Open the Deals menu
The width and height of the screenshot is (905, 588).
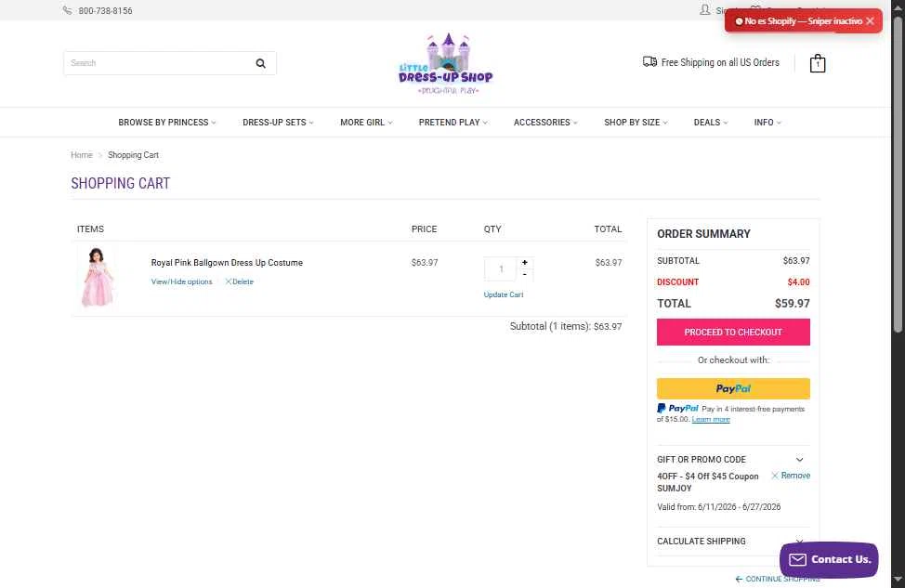click(711, 123)
